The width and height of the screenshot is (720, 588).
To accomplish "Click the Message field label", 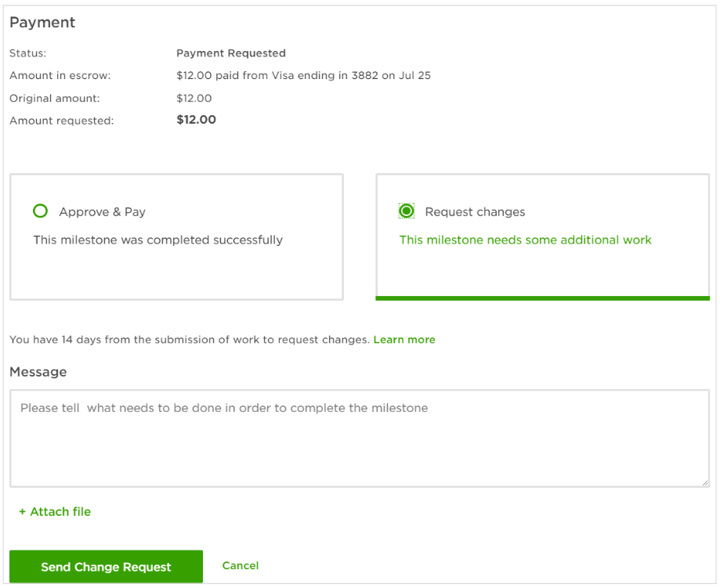I will (x=38, y=373).
